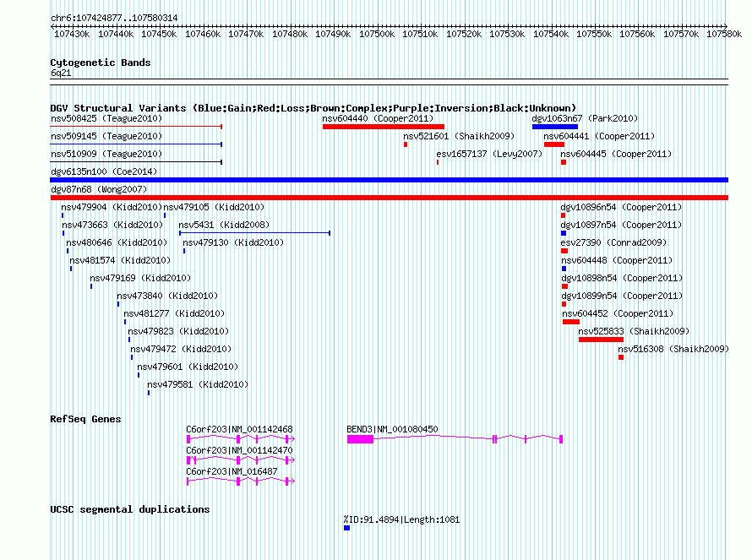Click nsv479823 (Kidd2010) label

click(178, 331)
